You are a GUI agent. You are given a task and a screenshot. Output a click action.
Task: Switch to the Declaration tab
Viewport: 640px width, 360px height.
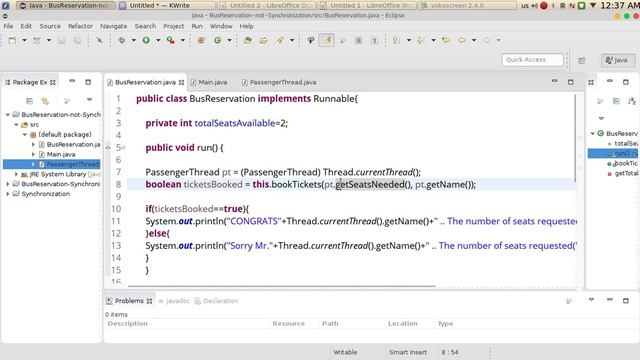(216, 301)
